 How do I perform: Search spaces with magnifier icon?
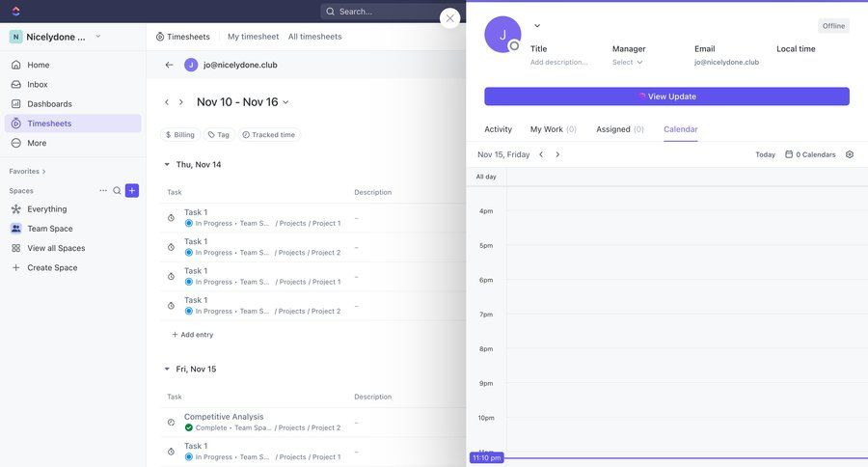click(x=117, y=191)
